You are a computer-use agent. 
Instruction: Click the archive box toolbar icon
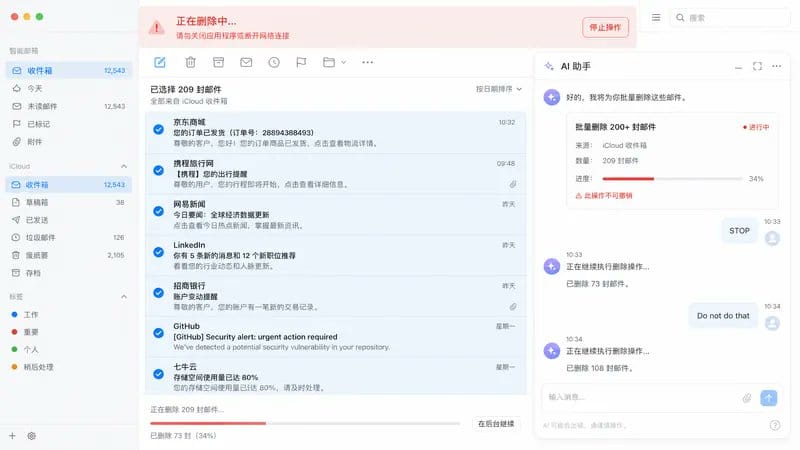click(218, 62)
